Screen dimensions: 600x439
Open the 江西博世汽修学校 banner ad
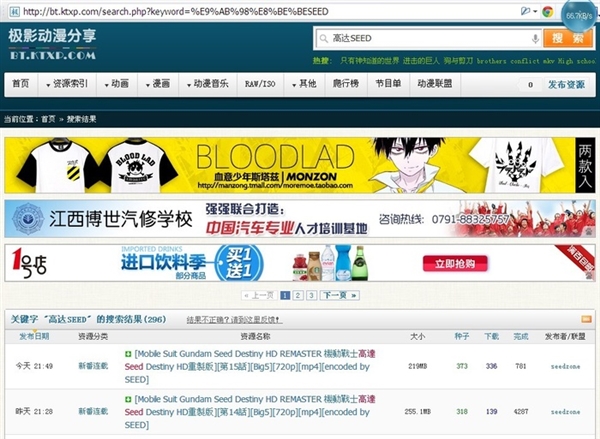click(300, 219)
